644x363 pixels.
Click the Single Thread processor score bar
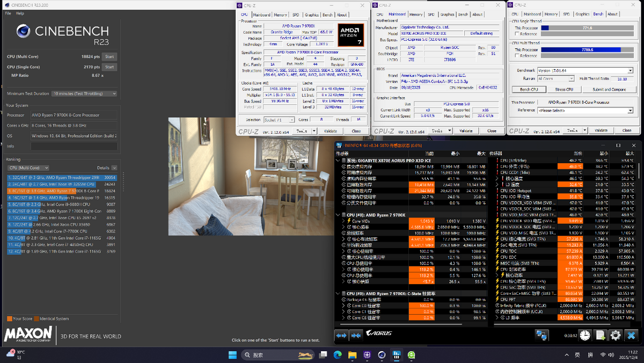point(587,28)
